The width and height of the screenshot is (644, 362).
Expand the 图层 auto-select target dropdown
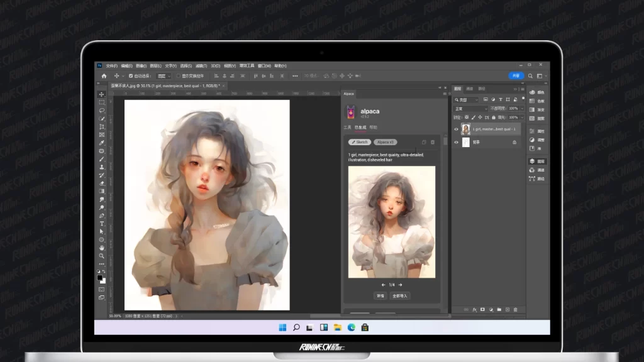click(162, 76)
